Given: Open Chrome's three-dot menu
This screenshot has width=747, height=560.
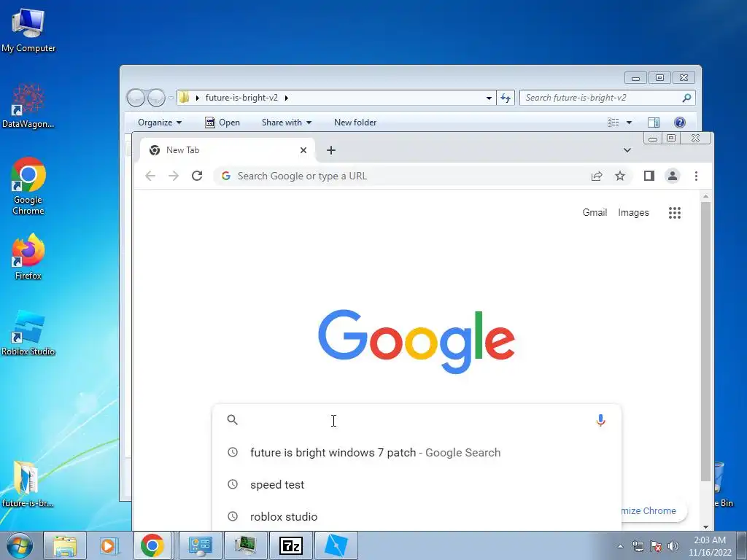Looking at the screenshot, I should coord(696,176).
